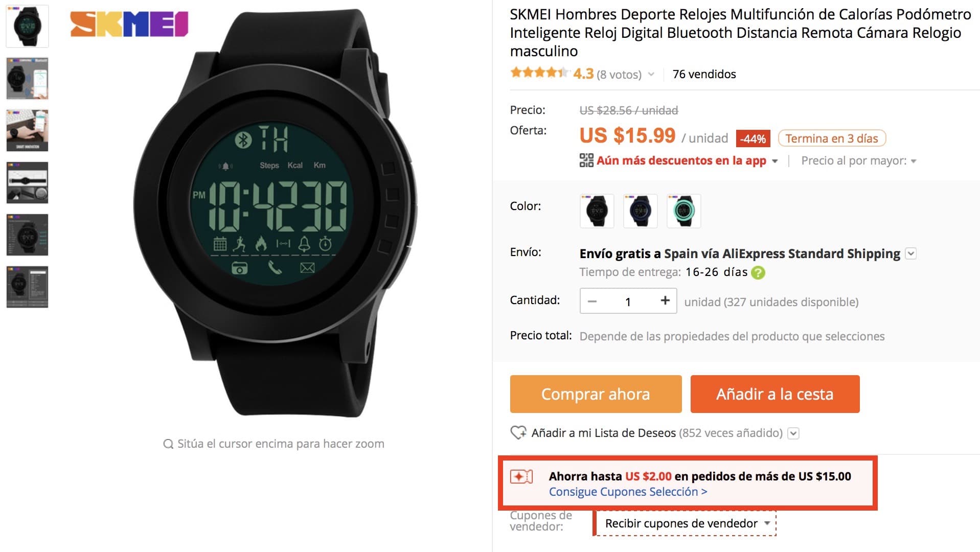Select the blue watch color option
980x552 pixels.
640,211
